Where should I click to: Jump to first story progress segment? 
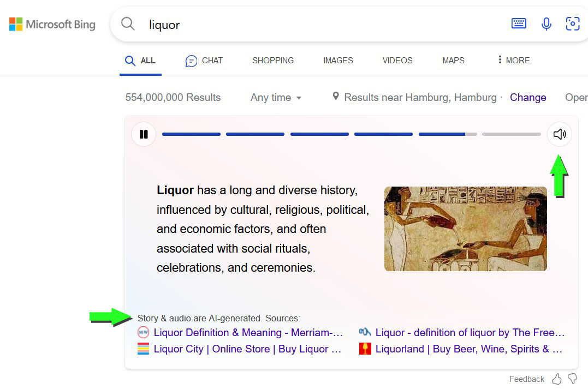point(191,134)
